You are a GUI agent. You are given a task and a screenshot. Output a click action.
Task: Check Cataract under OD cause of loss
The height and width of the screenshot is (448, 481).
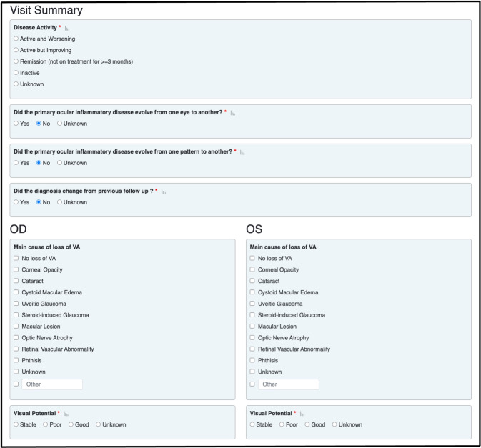click(16, 281)
